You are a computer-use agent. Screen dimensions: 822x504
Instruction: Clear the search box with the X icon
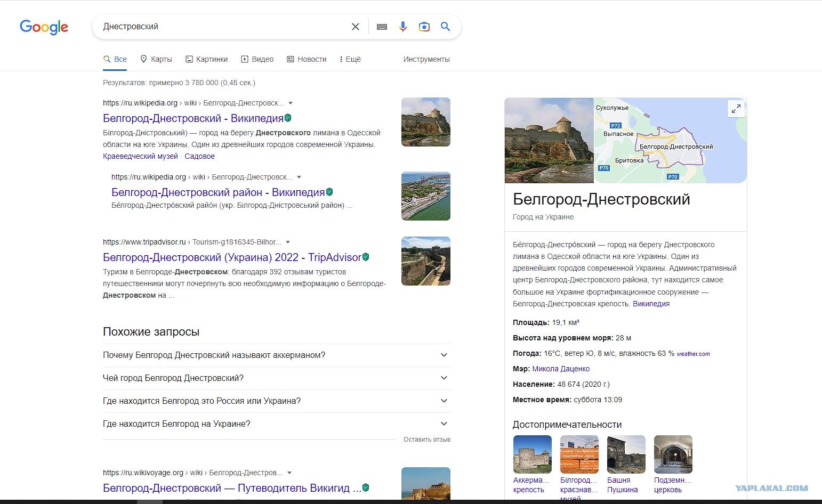pyautogui.click(x=356, y=27)
